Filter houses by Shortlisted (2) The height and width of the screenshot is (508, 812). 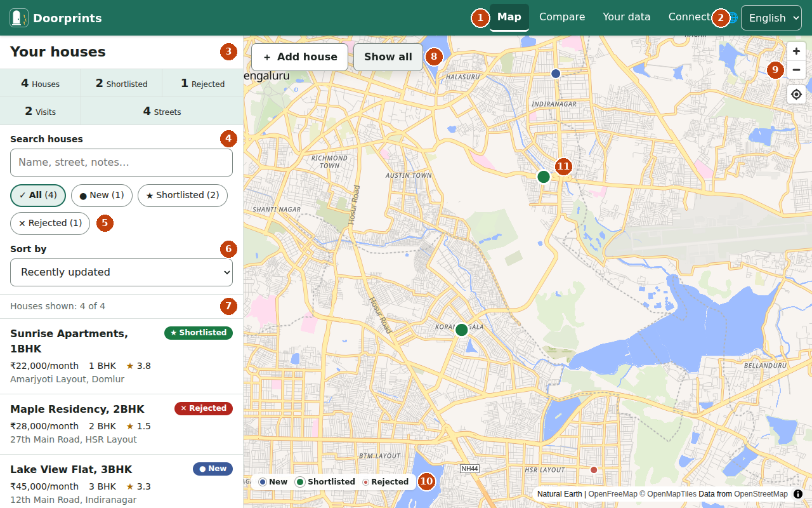pos(183,196)
